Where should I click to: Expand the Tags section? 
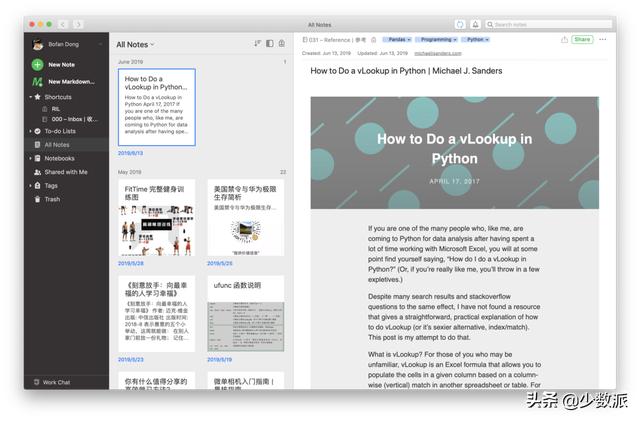(x=31, y=185)
